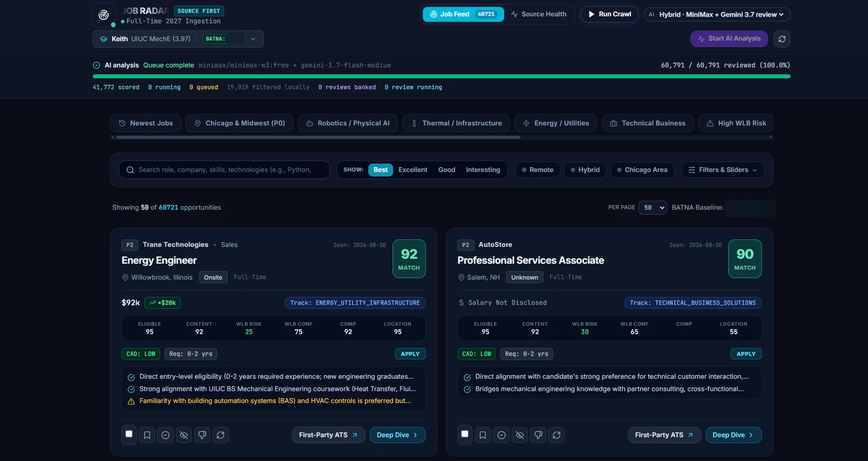Select checkbox on Energy Engineer card
Image resolution: width=868 pixels, height=461 pixels.
129,434
